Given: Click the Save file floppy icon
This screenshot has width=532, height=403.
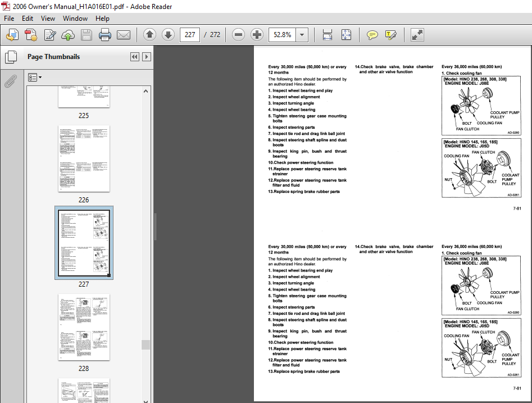Looking at the screenshot, I should [x=87, y=35].
